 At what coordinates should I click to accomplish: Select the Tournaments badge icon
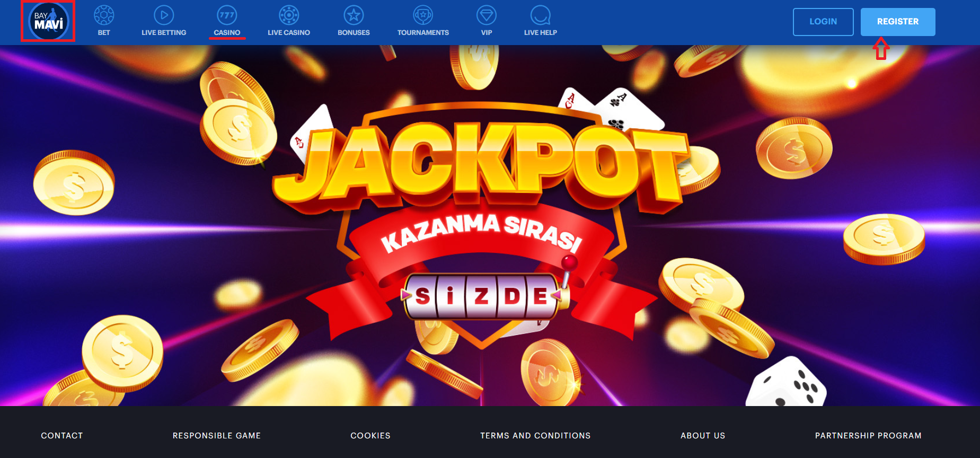click(x=423, y=15)
